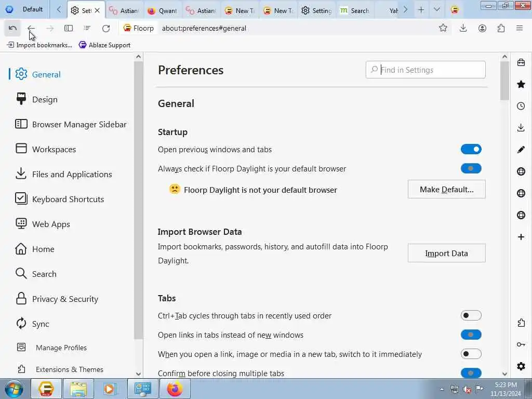This screenshot has height=399, width=532.
Task: Open the Design preferences category
Action: point(45,99)
